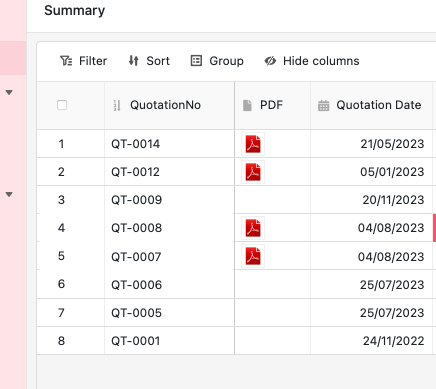Viewport: 436px width, 389px height.
Task: Click the QuotationNo sort-type icon
Action: [117, 105]
